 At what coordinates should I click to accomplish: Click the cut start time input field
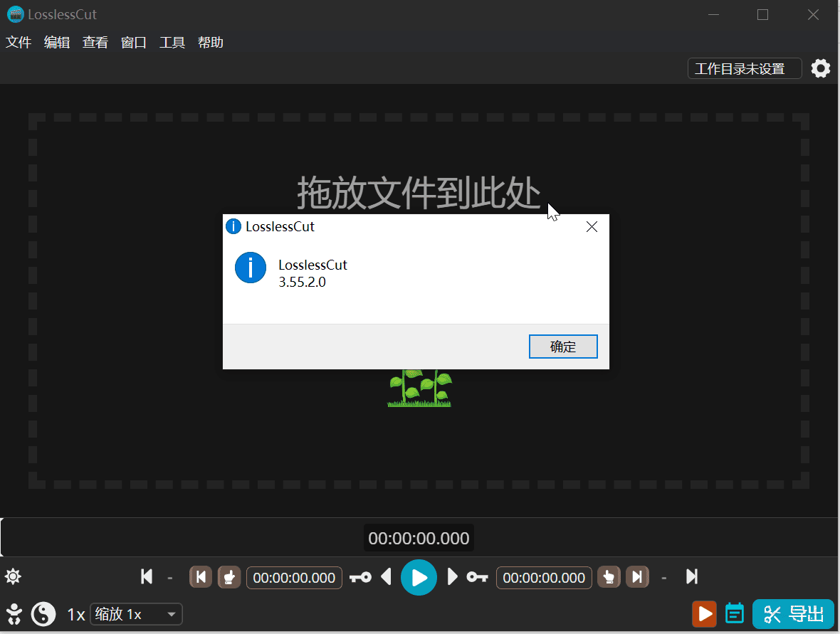[x=294, y=578]
